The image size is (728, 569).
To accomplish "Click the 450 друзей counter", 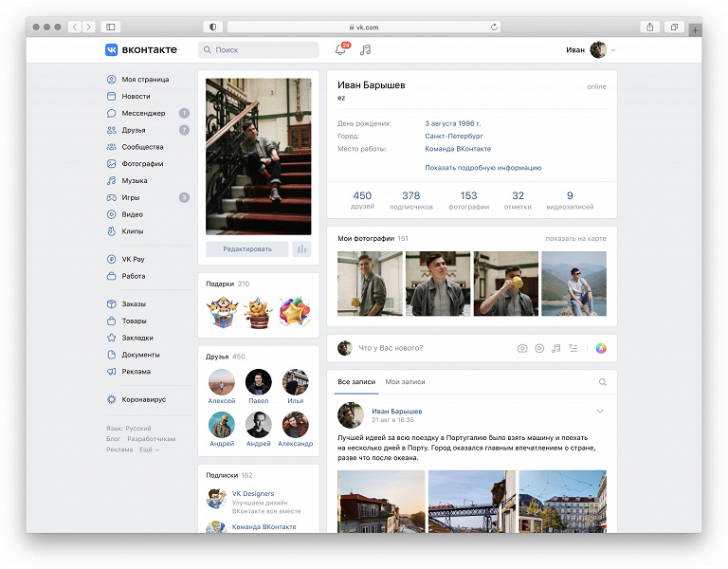I will click(x=362, y=200).
